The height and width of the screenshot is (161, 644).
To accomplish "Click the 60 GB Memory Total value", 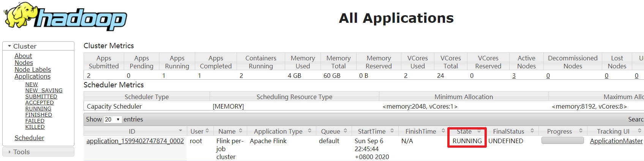I will (331, 76).
